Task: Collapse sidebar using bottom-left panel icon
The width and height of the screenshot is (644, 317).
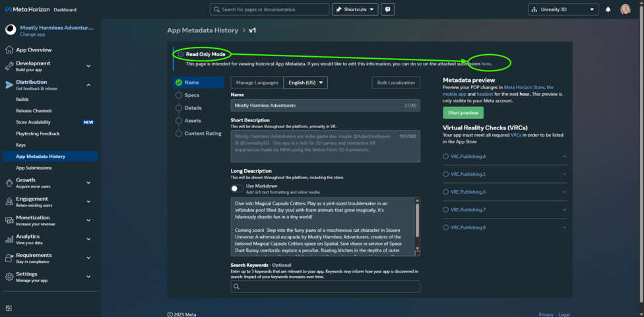Action: coord(9,308)
